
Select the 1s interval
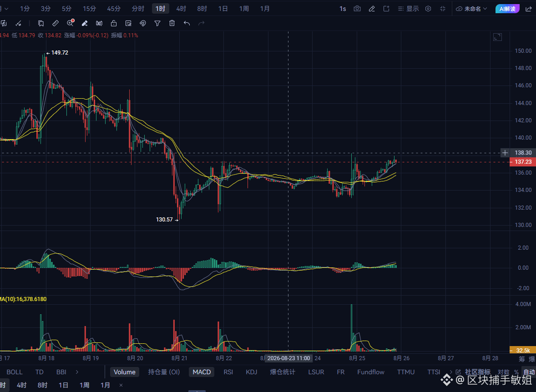(343, 9)
